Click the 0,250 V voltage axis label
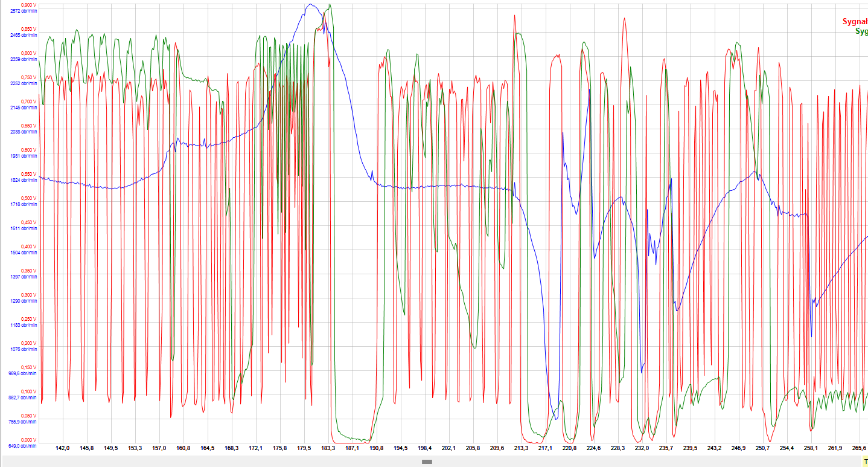This screenshot has width=868, height=467. click(x=28, y=319)
